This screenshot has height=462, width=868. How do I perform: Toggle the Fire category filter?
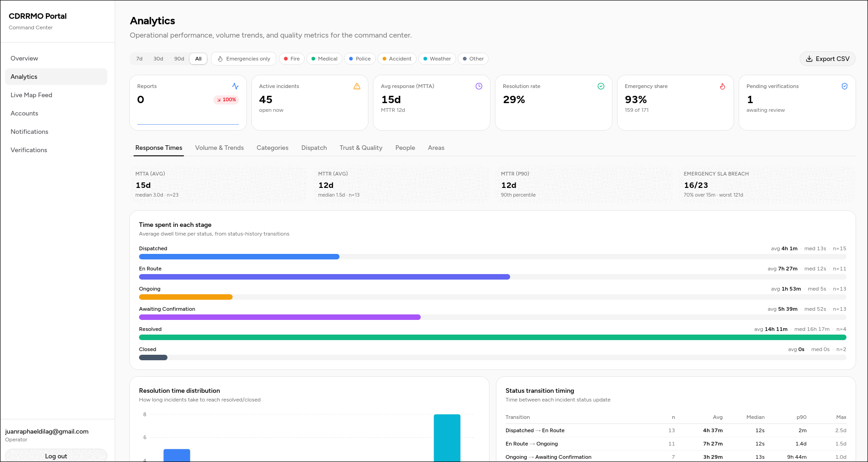(x=292, y=59)
